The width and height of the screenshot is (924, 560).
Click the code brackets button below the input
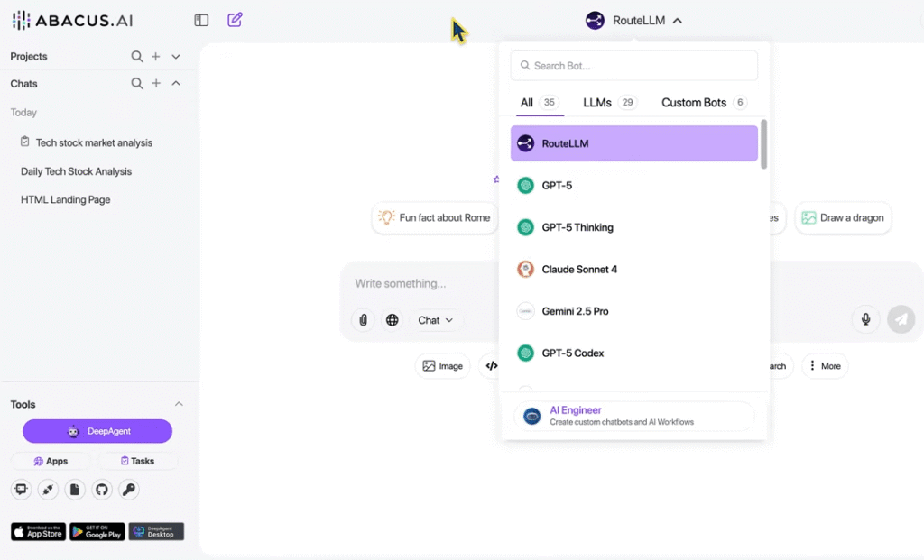pos(490,366)
